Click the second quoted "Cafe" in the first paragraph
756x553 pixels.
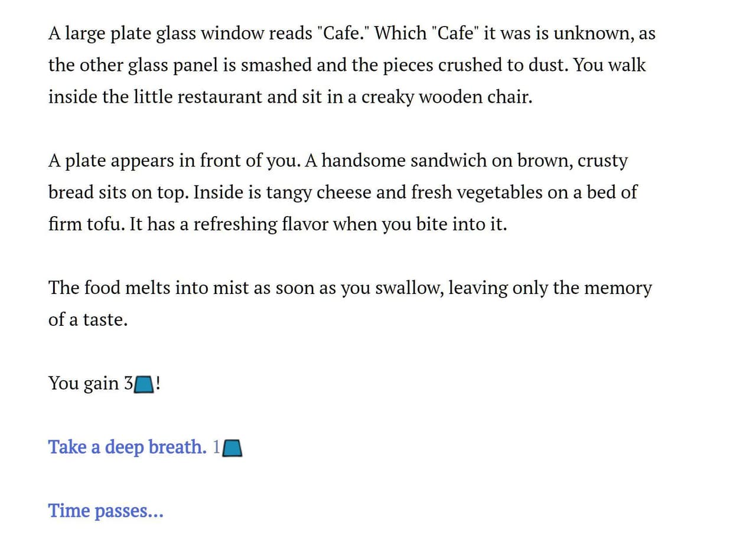coord(456,33)
